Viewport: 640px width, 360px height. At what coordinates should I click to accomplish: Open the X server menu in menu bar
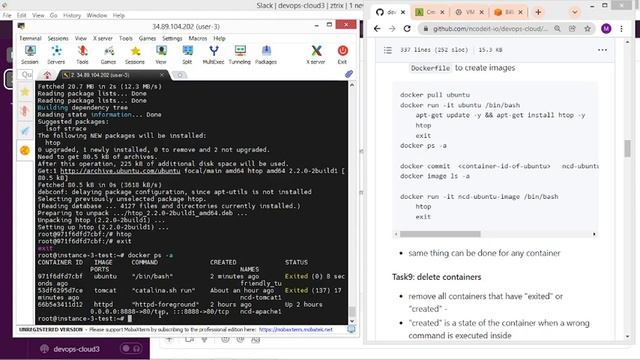[x=103, y=38]
